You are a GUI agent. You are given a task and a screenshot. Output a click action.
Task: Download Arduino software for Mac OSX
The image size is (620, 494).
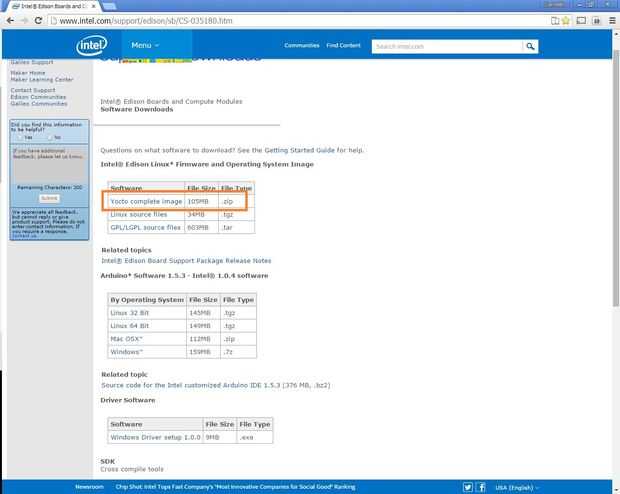click(126, 339)
